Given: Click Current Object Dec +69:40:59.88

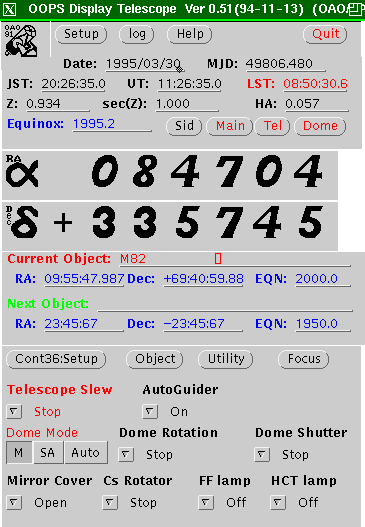Looking at the screenshot, I should pyautogui.click(x=203, y=279).
